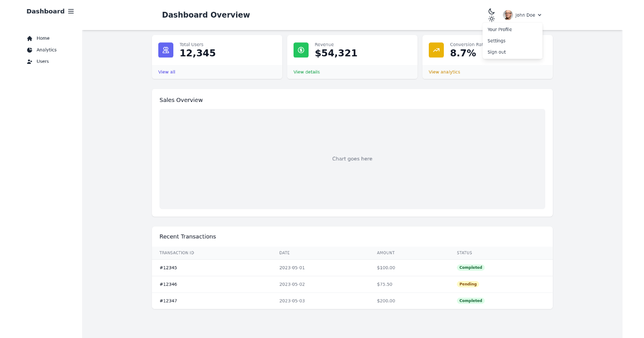644x338 pixels.
Task: Click the Users icon in sidebar
Action: (30, 61)
